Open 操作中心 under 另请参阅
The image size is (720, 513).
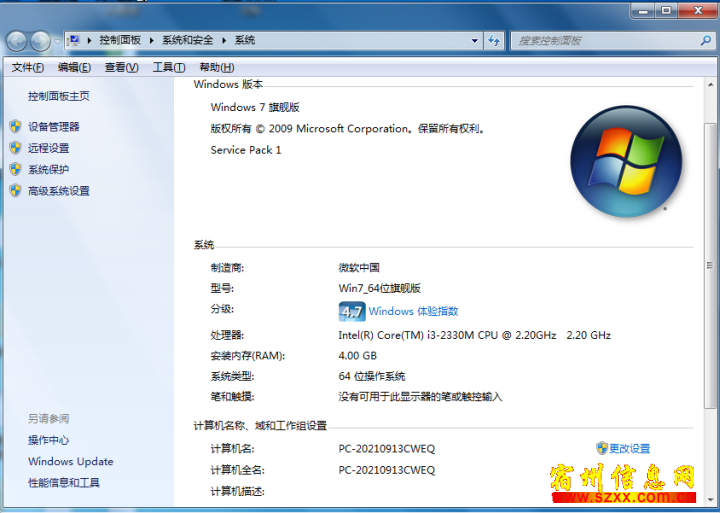48,440
